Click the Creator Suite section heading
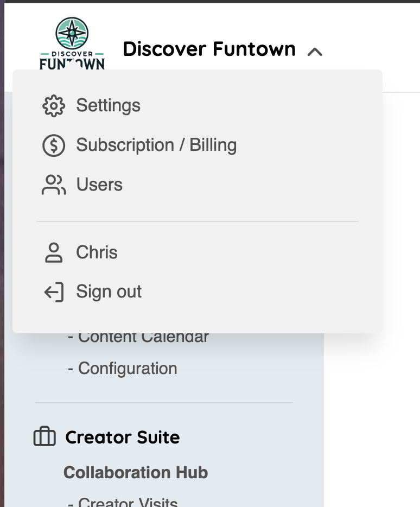Screen dimensions: 420x507 (123, 438)
